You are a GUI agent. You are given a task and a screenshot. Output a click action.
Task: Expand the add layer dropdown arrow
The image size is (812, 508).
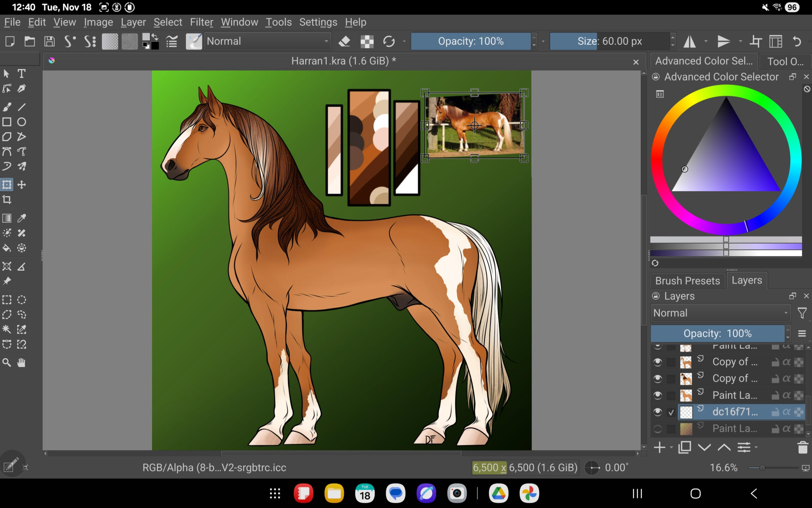coord(671,448)
